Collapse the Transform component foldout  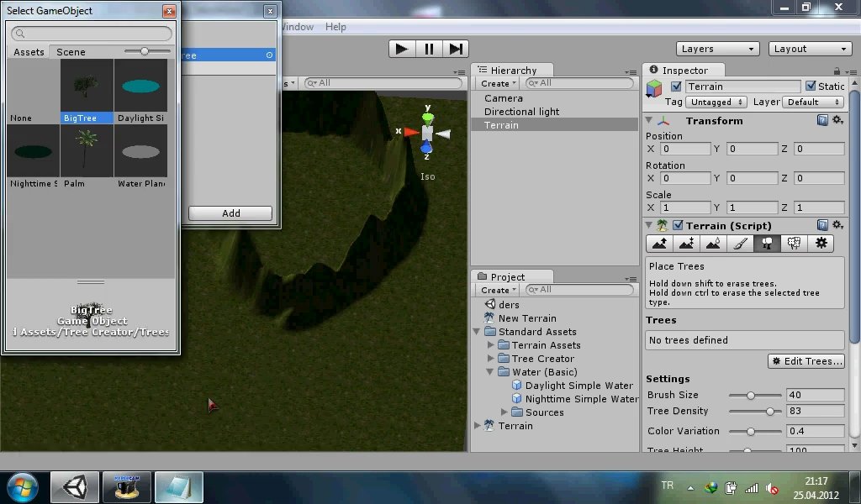[649, 120]
